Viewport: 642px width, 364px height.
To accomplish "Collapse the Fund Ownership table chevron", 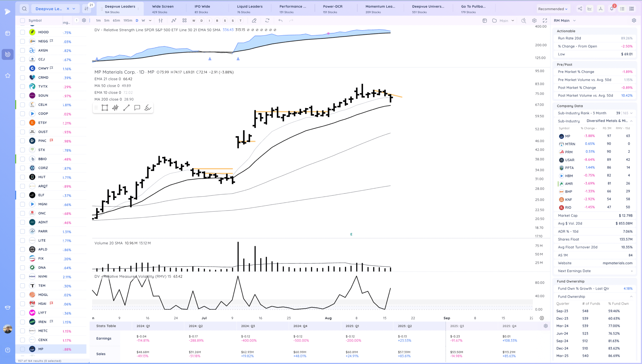I will click(631, 296).
